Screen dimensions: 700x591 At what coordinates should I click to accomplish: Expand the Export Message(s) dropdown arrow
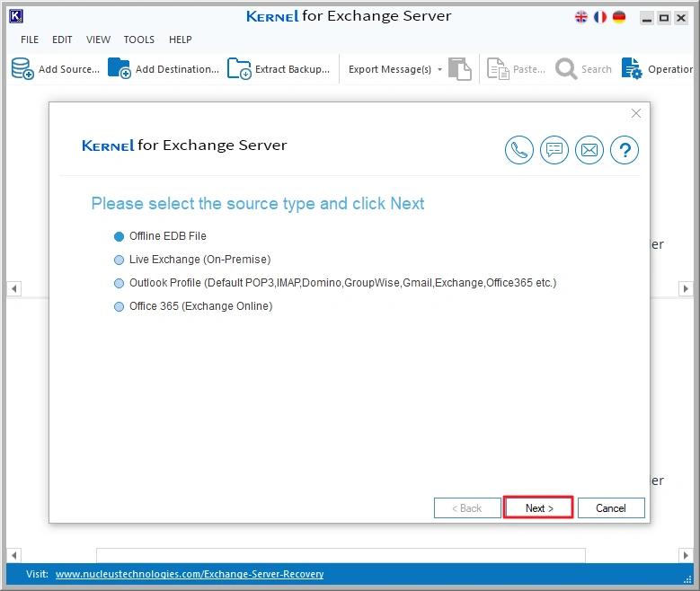coord(439,70)
